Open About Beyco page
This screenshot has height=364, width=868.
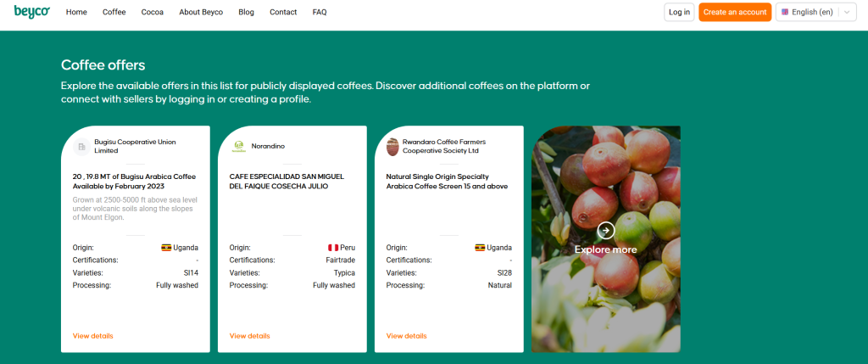pyautogui.click(x=201, y=12)
